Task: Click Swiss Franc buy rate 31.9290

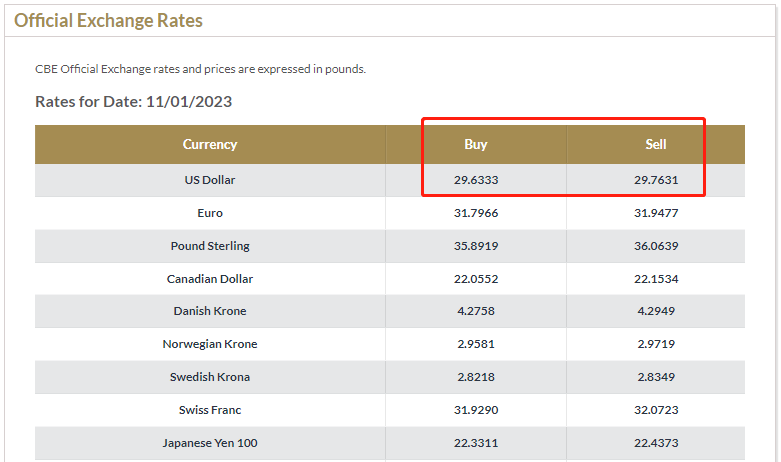Action: [x=476, y=410]
